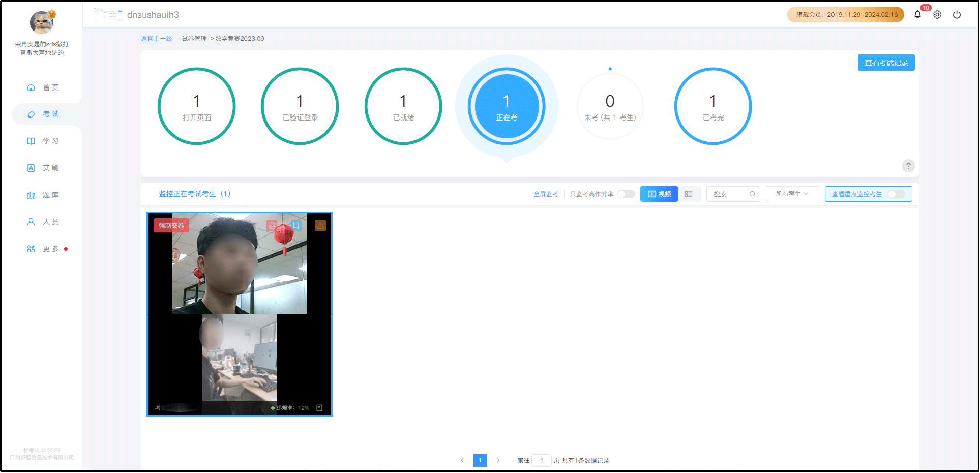Click the blue crop screenshot icon
Viewport: 980px width, 473px height.
pyautogui.click(x=296, y=225)
